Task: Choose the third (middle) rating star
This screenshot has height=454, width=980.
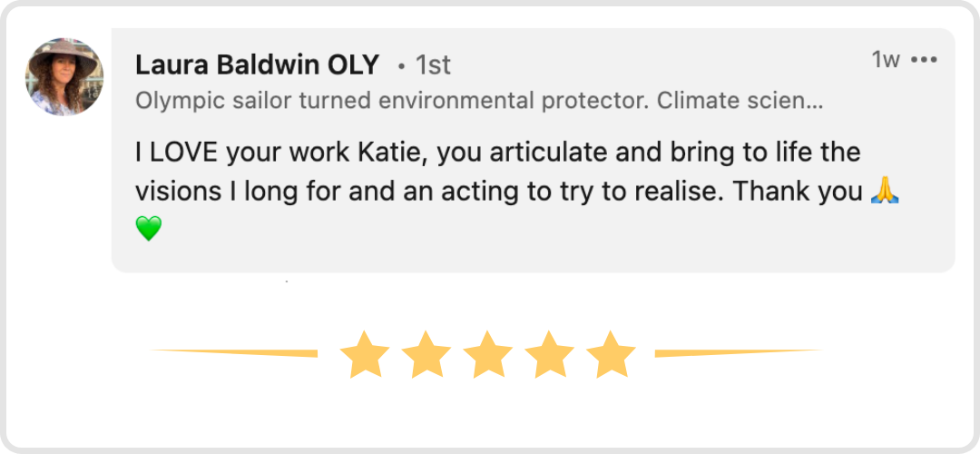Action: pyautogui.click(x=487, y=355)
